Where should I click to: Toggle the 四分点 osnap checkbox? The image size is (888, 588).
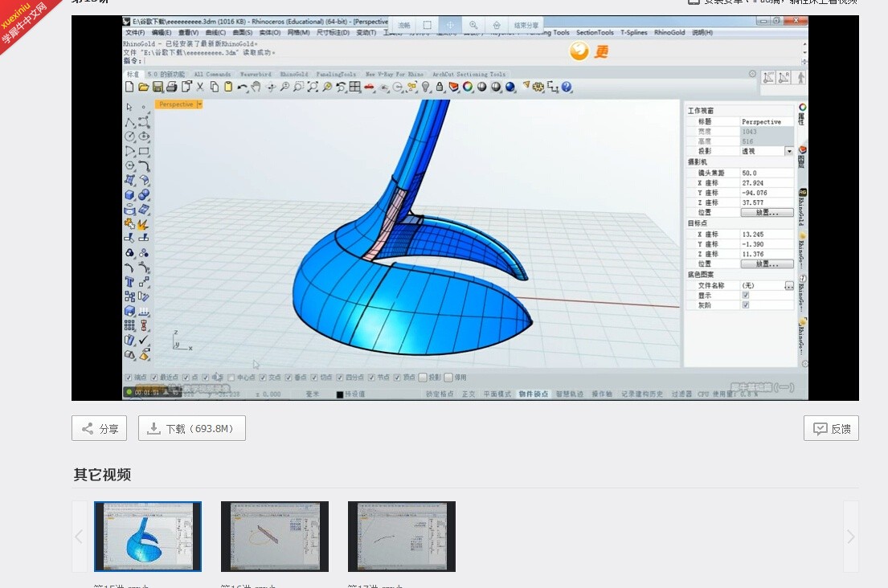[x=340, y=378]
